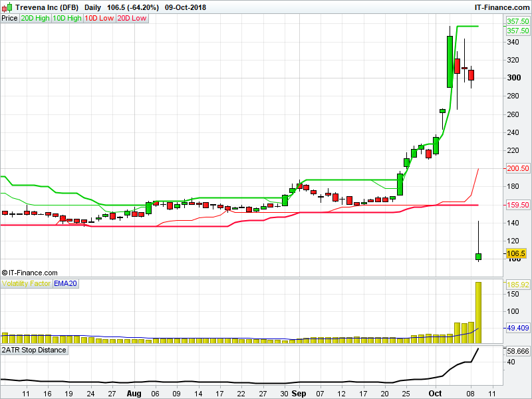Click the IT-Finance.com link in header

click(x=501, y=7)
